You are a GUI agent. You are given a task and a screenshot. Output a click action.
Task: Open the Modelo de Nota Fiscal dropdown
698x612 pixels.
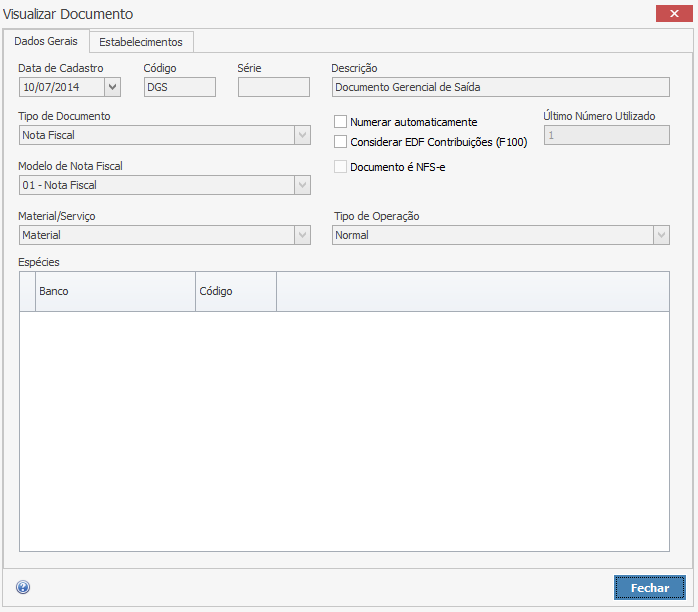point(302,185)
